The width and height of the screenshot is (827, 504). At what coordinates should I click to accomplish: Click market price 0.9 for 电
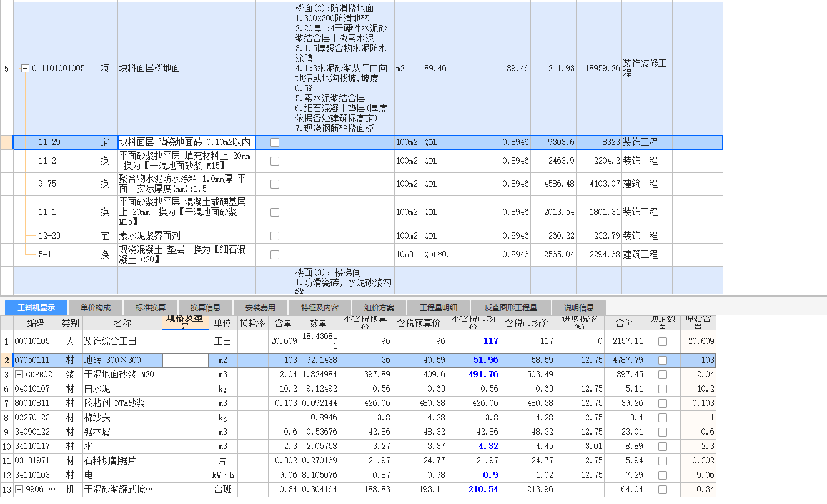(x=473, y=475)
